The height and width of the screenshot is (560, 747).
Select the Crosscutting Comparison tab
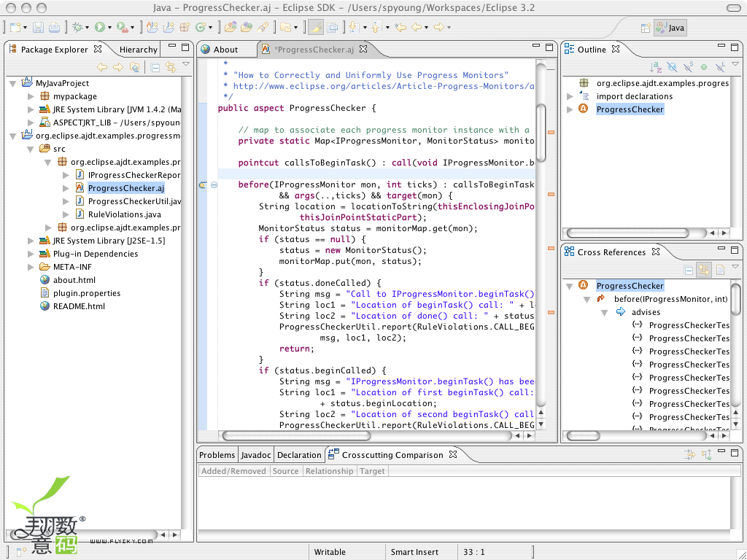click(392, 455)
